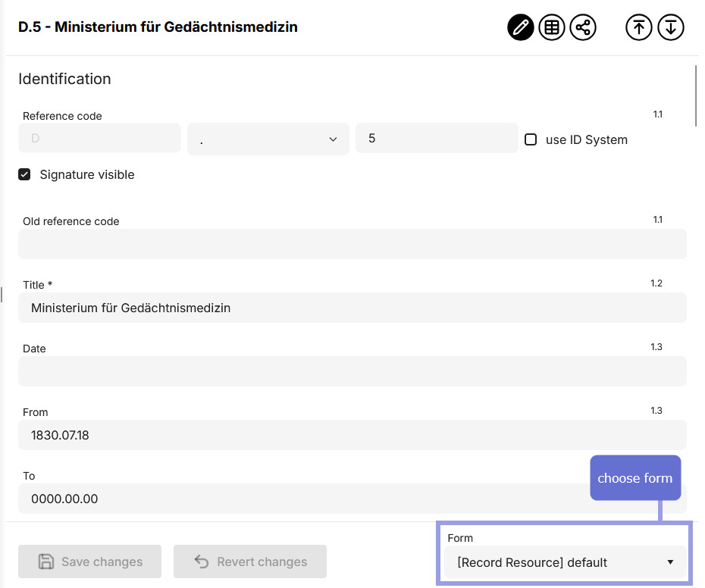Click the circled downward arrow icon
The height and width of the screenshot is (588, 705).
(671, 27)
